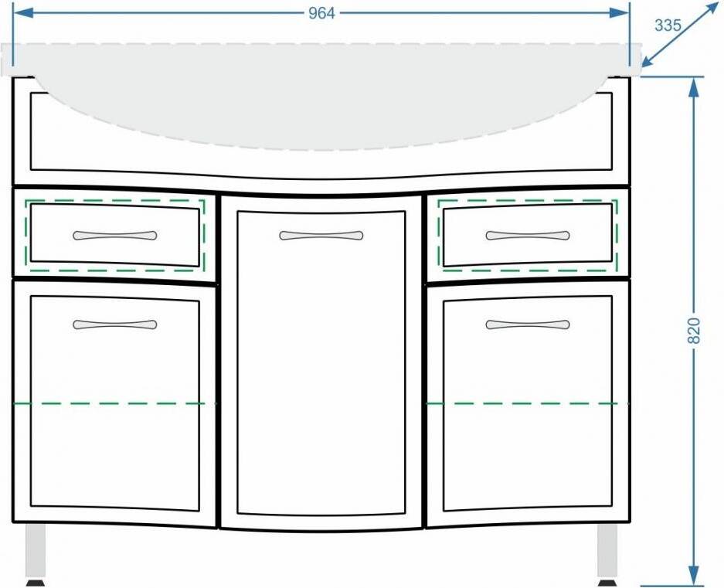Viewport: 724px width, 588px height.
Task: Click the lower-left door handle
Action: point(114,325)
